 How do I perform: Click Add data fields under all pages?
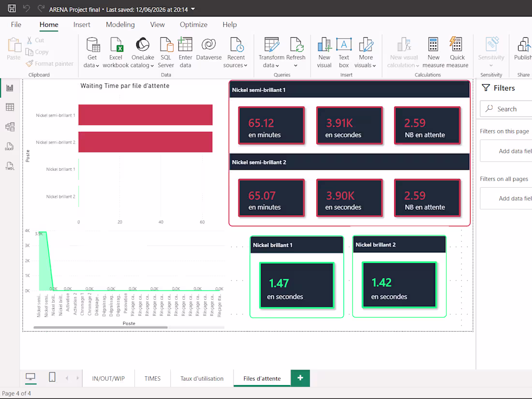(x=506, y=198)
